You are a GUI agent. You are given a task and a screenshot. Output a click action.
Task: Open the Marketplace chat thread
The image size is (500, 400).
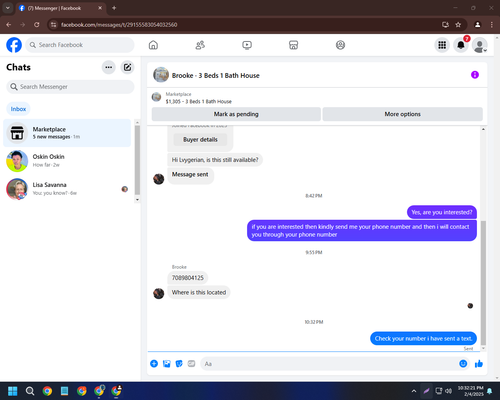pos(67,133)
